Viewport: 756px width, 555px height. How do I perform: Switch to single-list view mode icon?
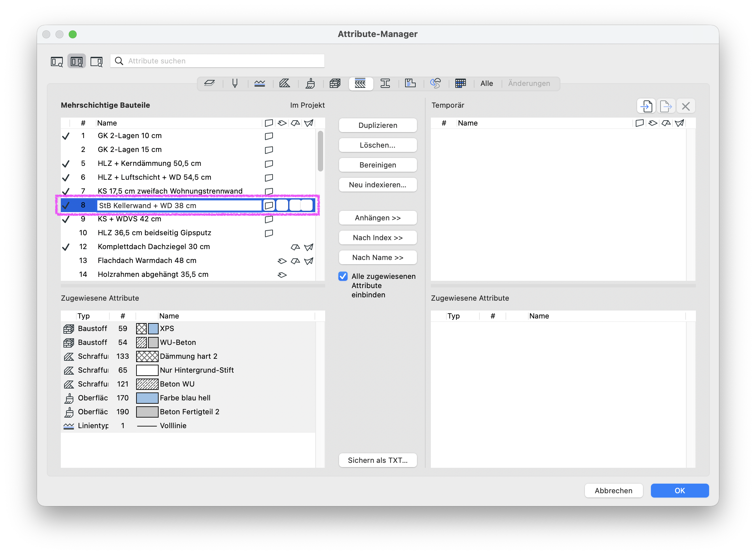click(57, 61)
